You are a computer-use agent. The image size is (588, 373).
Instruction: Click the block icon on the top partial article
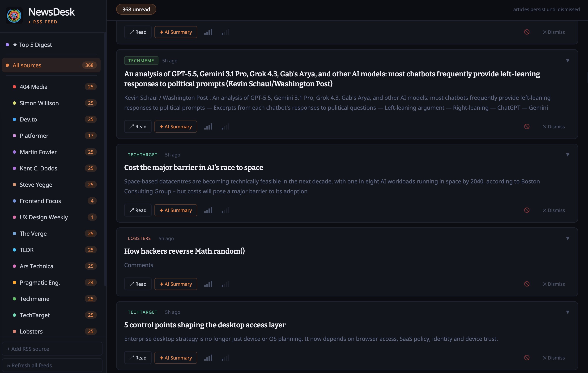[527, 32]
